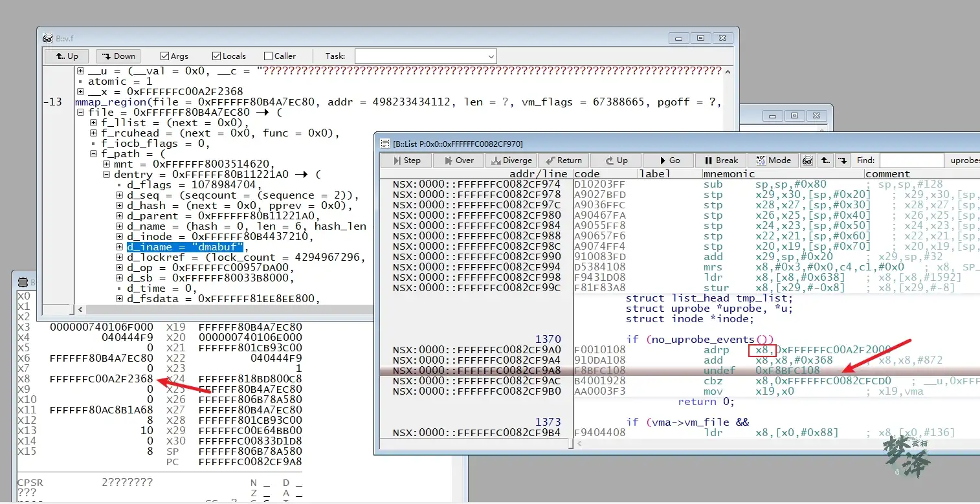Toggle the source/assembly Mode button
Viewport: 980px width, 504px height.
[x=773, y=160]
